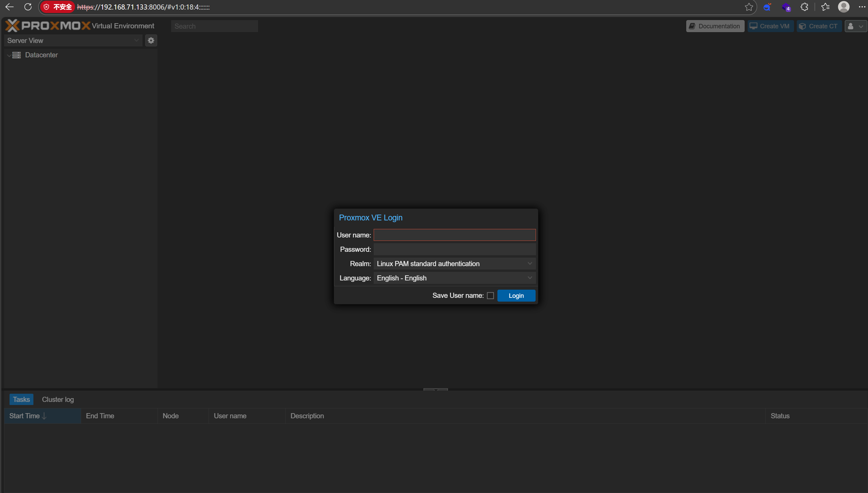Switch to the Cluster log tab
Screen dimensions: 868x493
point(58,400)
